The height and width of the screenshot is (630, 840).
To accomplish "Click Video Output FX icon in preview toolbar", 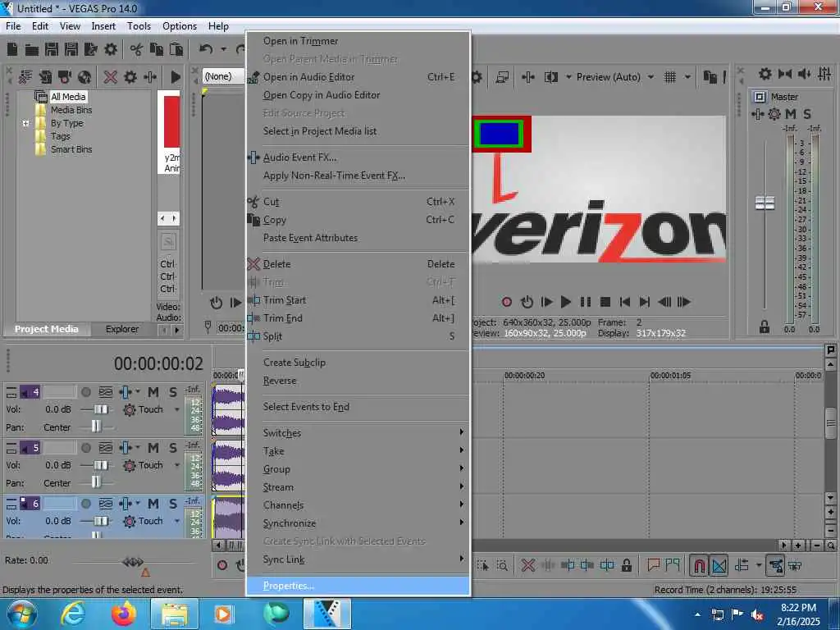I will point(527,77).
